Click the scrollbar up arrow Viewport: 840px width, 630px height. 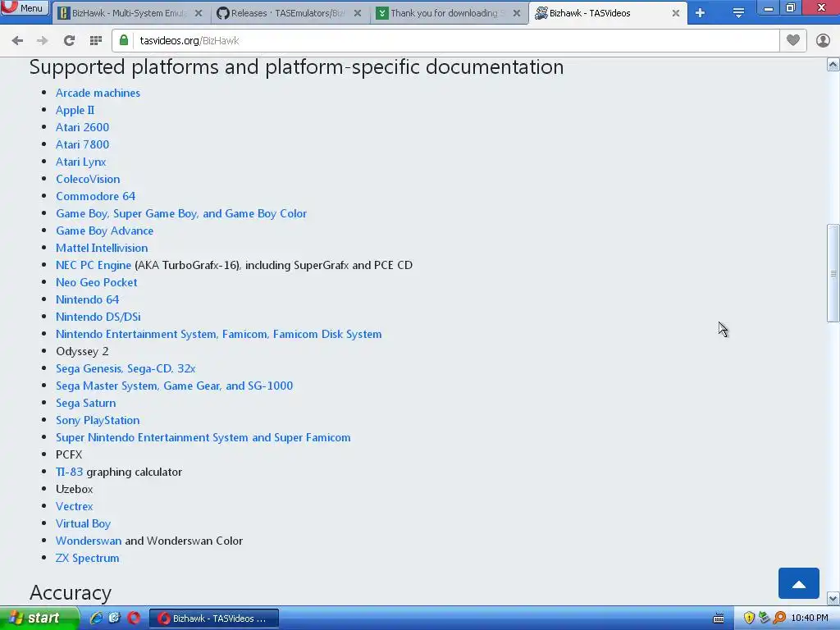coord(833,65)
